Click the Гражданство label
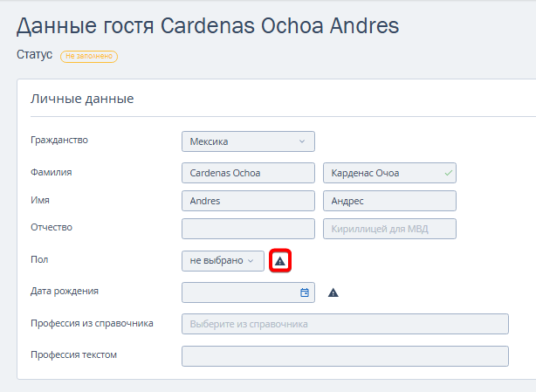The image size is (536, 392). (x=59, y=140)
